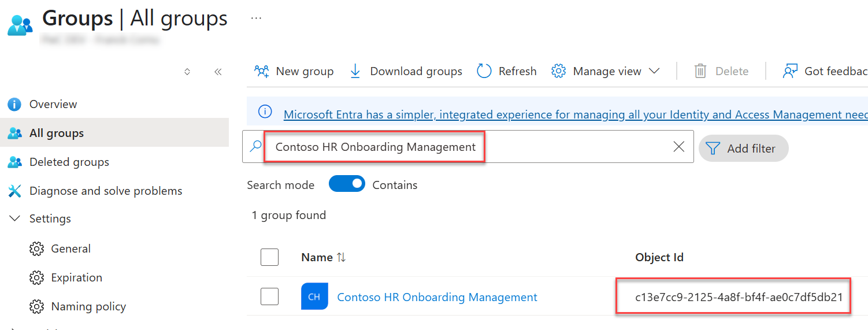Click the CH group avatar icon
The width and height of the screenshot is (868, 330).
coord(314,296)
